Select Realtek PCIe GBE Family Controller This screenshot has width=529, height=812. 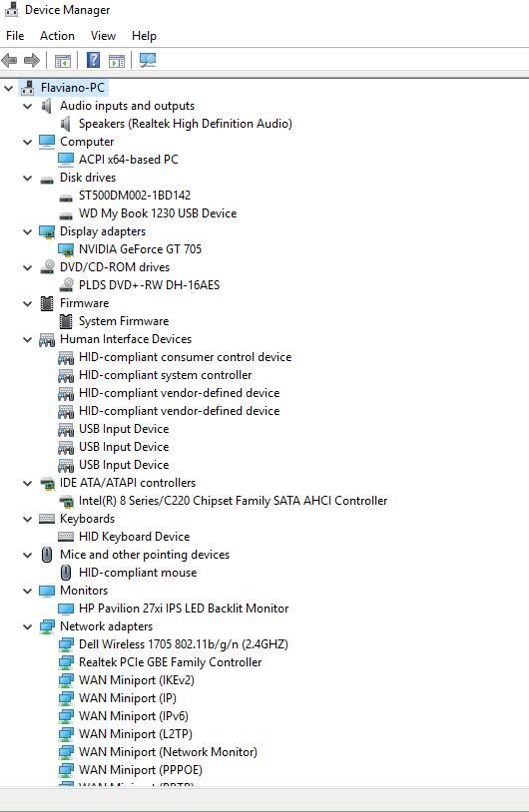[171, 662]
